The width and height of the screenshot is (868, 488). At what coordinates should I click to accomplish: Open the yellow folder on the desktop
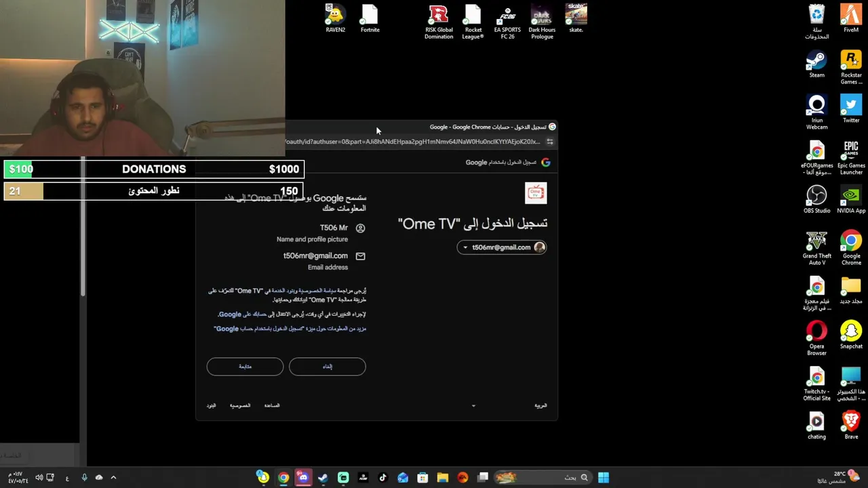point(851,290)
